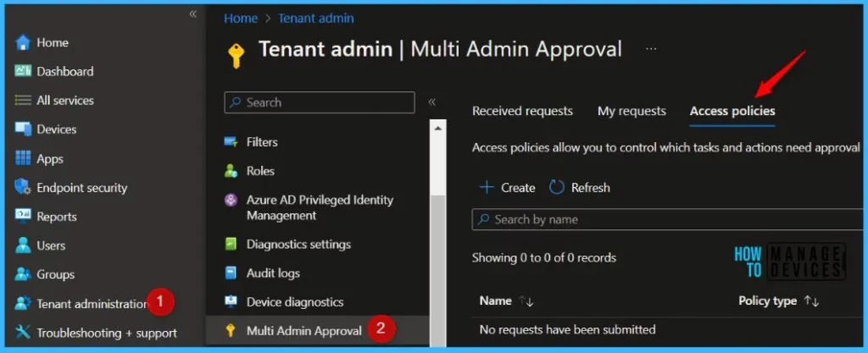Click the plus icon beside Create
Image resolution: width=868 pixels, height=353 pixels.
487,187
